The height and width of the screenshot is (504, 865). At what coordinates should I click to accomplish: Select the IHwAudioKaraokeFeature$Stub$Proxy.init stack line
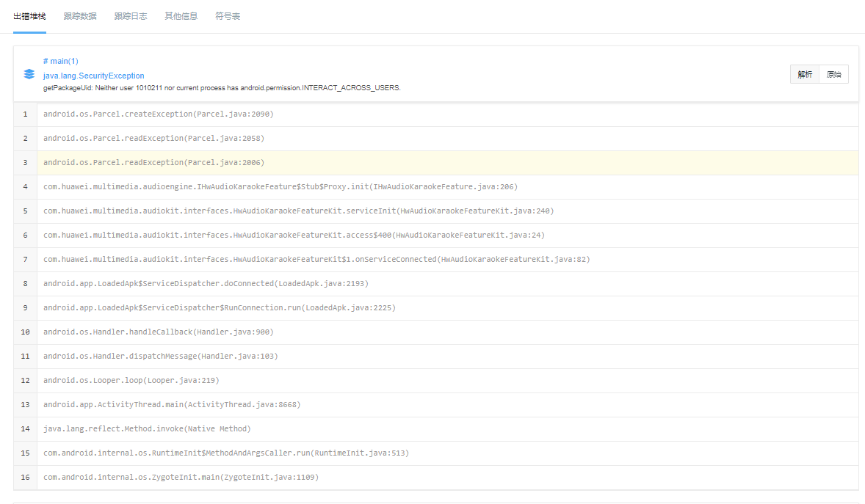tap(447, 187)
